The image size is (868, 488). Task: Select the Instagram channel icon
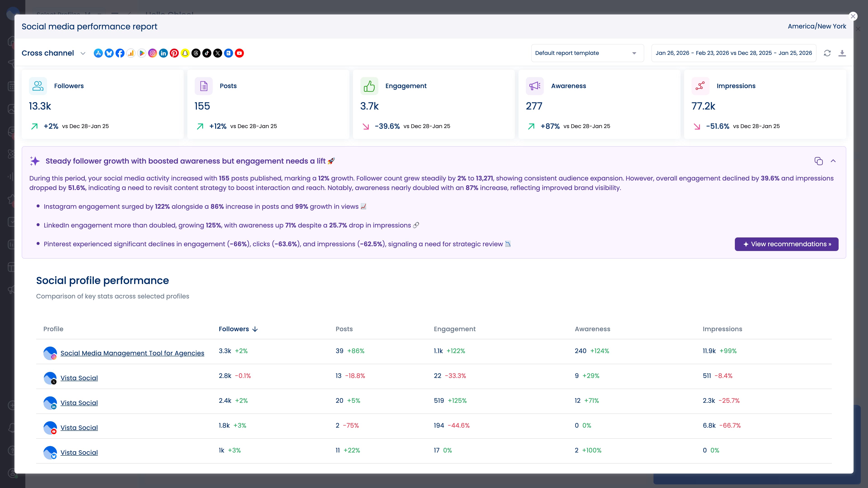pos(153,53)
